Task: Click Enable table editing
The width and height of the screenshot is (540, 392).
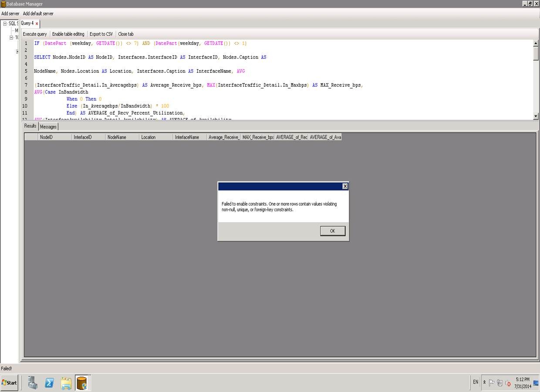Action: click(x=68, y=34)
